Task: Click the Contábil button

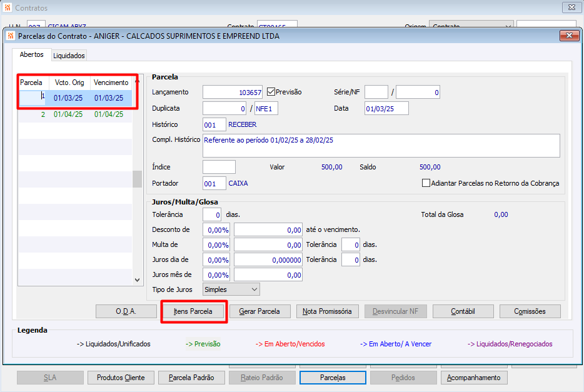Action: tap(463, 311)
